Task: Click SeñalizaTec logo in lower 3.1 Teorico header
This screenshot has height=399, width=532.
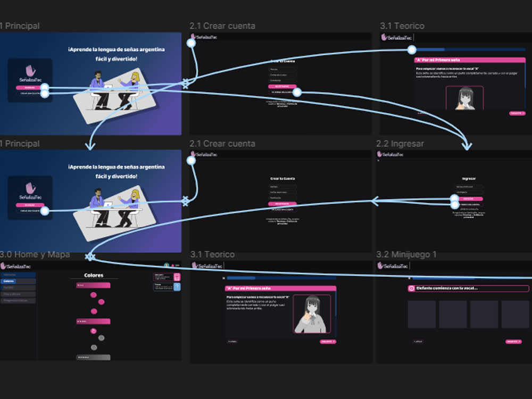Action: [x=207, y=266]
